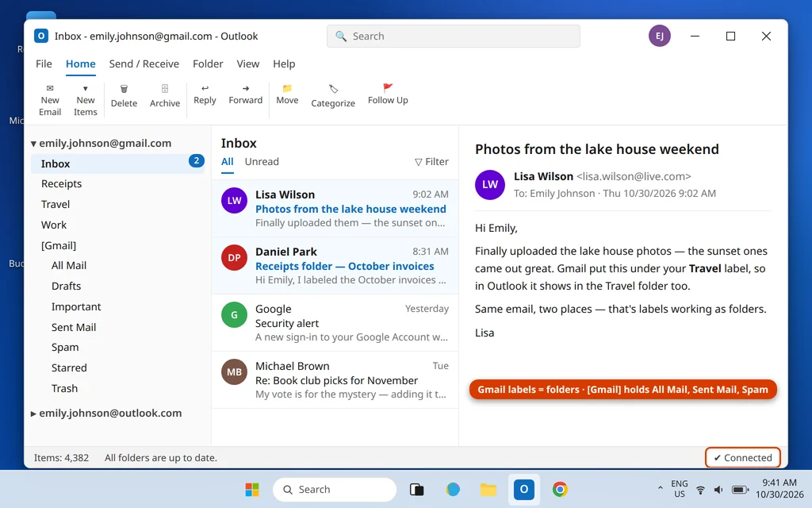812x508 pixels.
Task: Open the Folder ribbon tab
Action: (208, 63)
